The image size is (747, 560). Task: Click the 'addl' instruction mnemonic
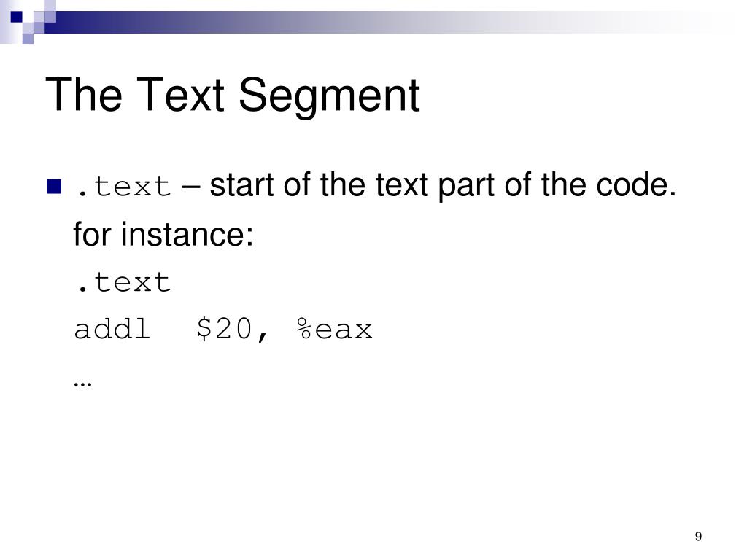click(x=112, y=329)
